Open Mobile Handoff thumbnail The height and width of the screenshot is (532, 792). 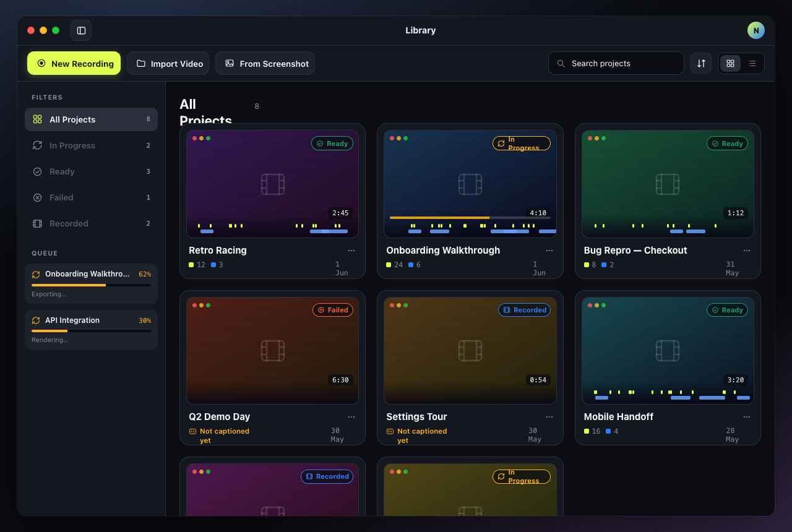[668, 350]
